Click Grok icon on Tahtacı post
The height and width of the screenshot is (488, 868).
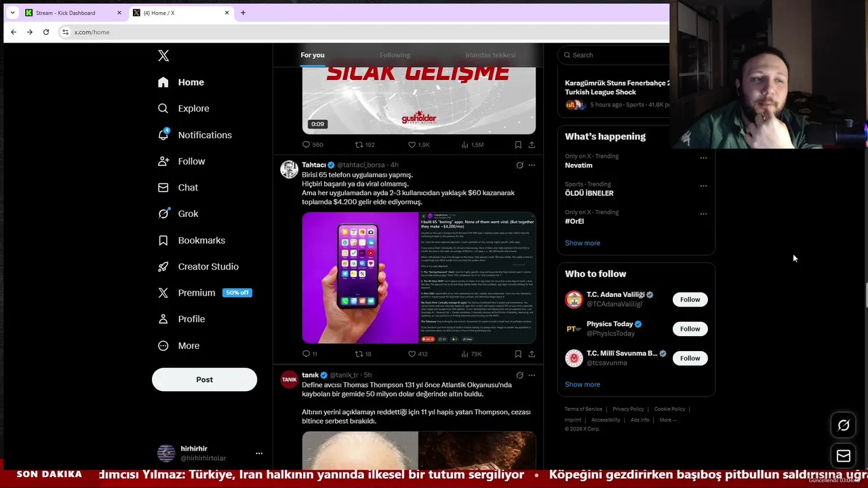(x=519, y=165)
